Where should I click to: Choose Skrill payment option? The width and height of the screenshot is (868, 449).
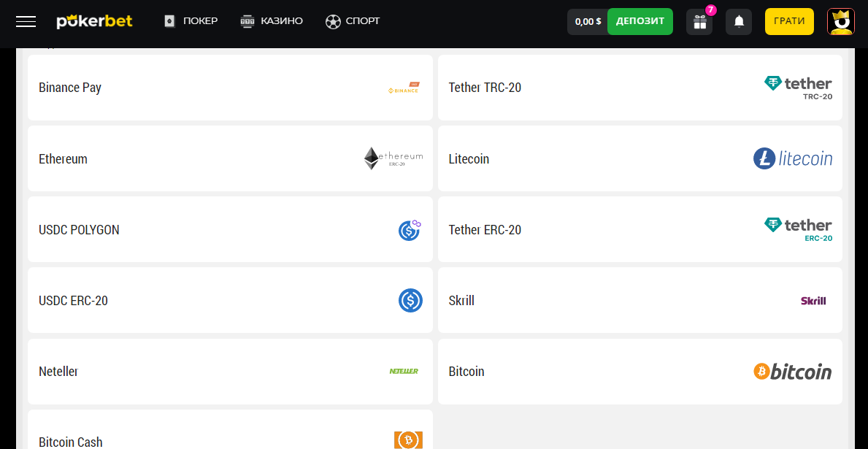(x=640, y=301)
